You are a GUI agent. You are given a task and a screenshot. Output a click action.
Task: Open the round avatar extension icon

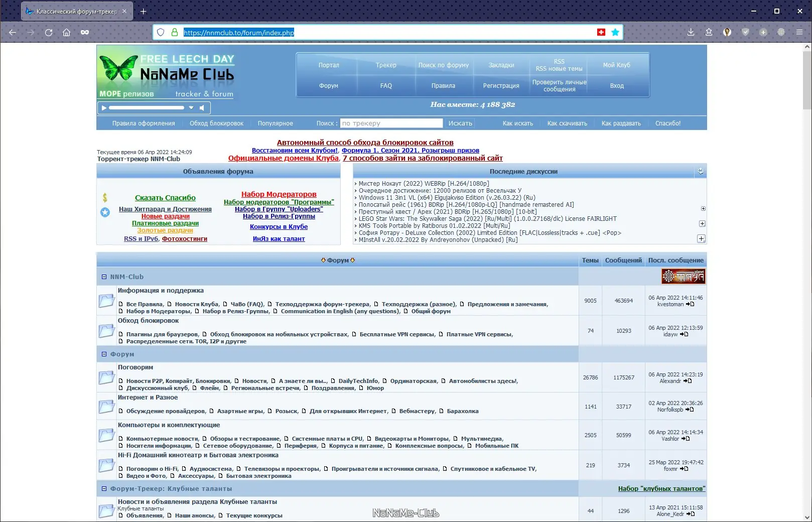coord(727,32)
